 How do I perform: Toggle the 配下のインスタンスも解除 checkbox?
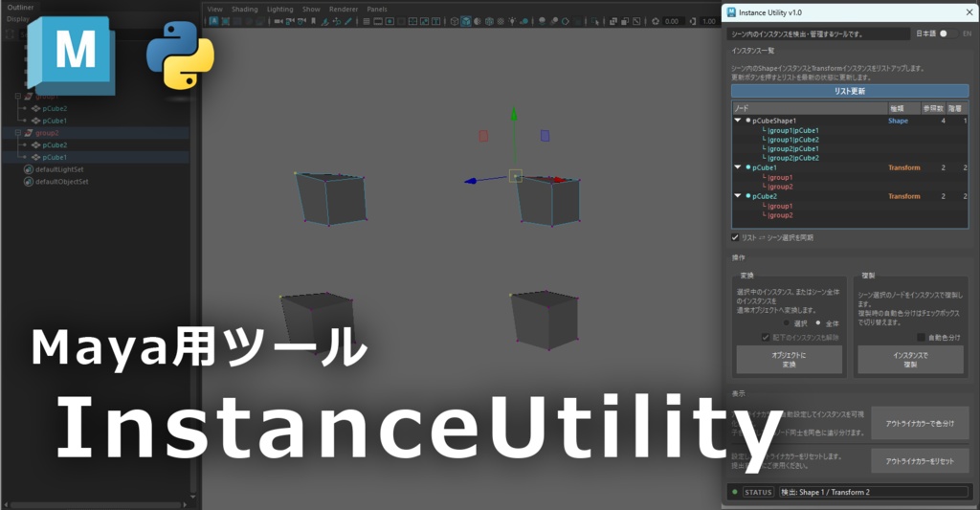point(765,338)
